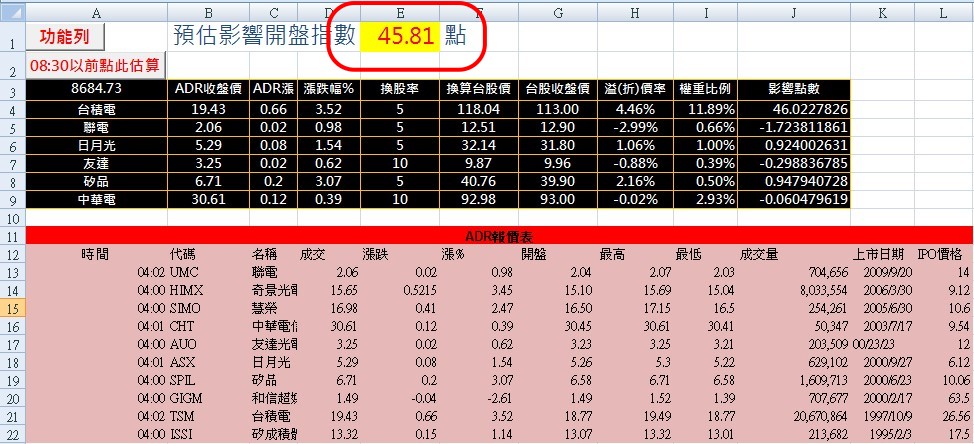The width and height of the screenshot is (974, 444).
Task: Select the -1.723811861 impact points cell
Action: 793,128
